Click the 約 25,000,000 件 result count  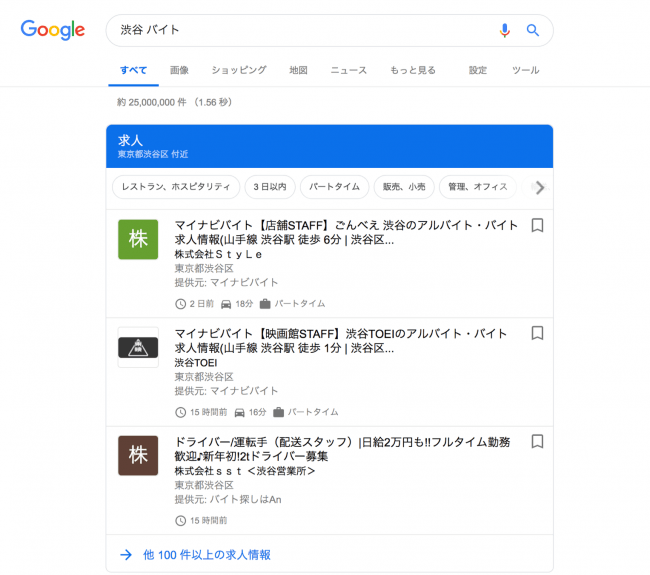pos(152,102)
